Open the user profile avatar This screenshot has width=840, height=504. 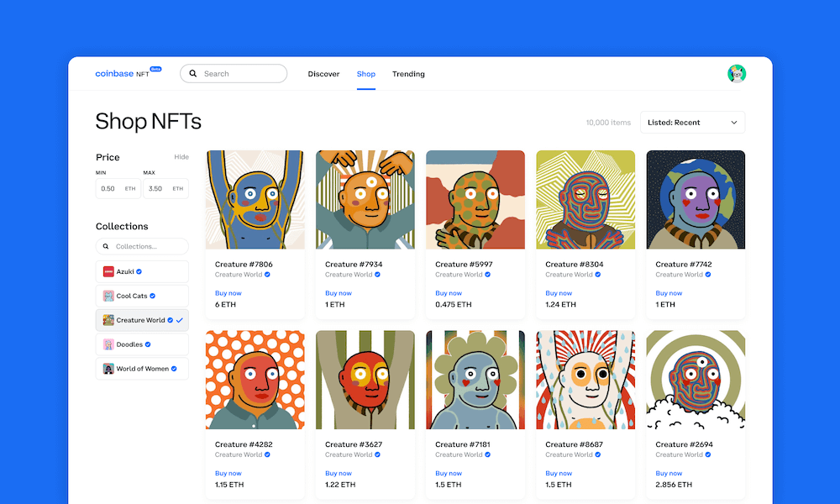tap(737, 74)
